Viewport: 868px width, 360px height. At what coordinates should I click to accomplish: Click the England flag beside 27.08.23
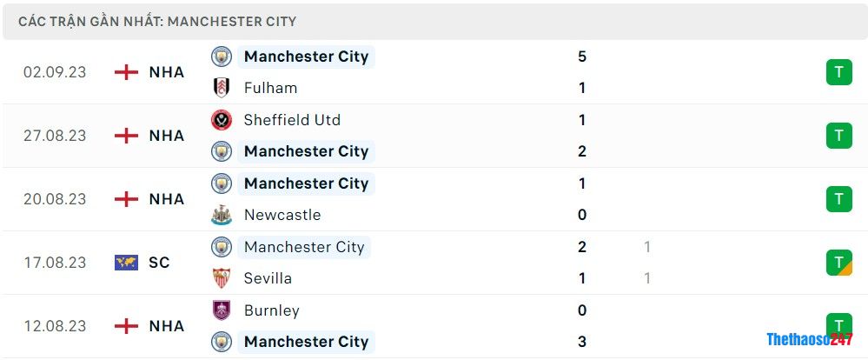[x=126, y=136]
